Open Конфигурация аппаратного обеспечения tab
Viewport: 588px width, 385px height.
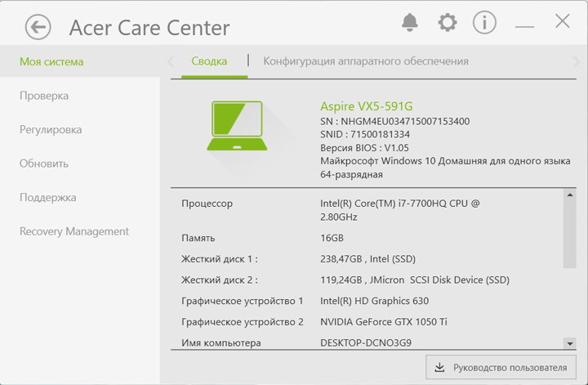coord(366,61)
